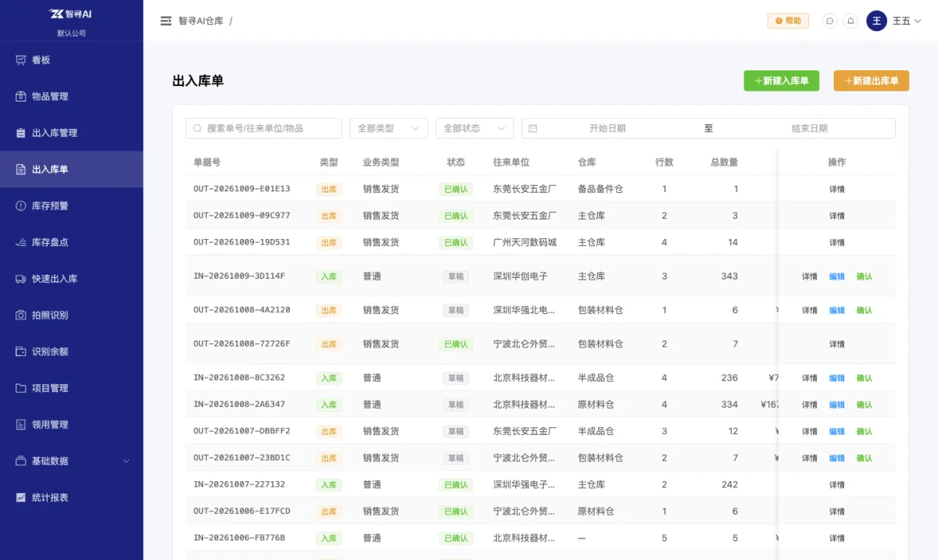
Task: Click document number OUT-20261008-72726F
Action: pos(242,344)
